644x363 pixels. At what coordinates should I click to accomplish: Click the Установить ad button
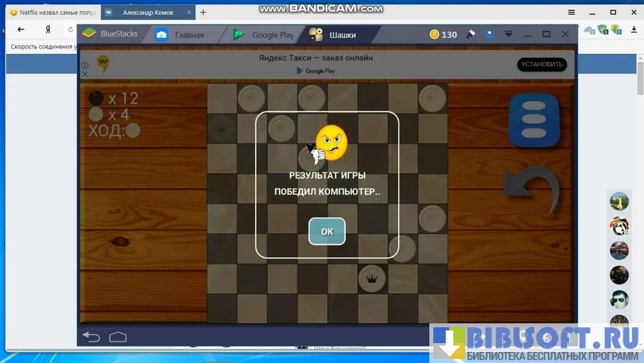[541, 64]
